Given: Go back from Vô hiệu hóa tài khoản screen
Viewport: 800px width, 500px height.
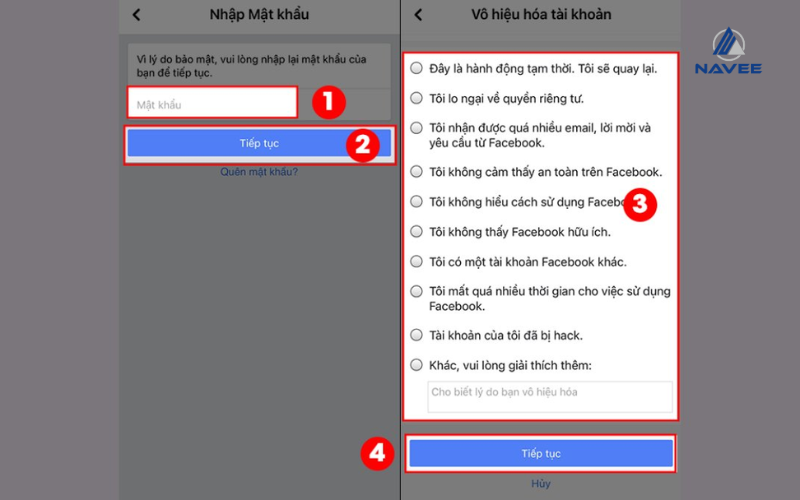Looking at the screenshot, I should pyautogui.click(x=418, y=15).
